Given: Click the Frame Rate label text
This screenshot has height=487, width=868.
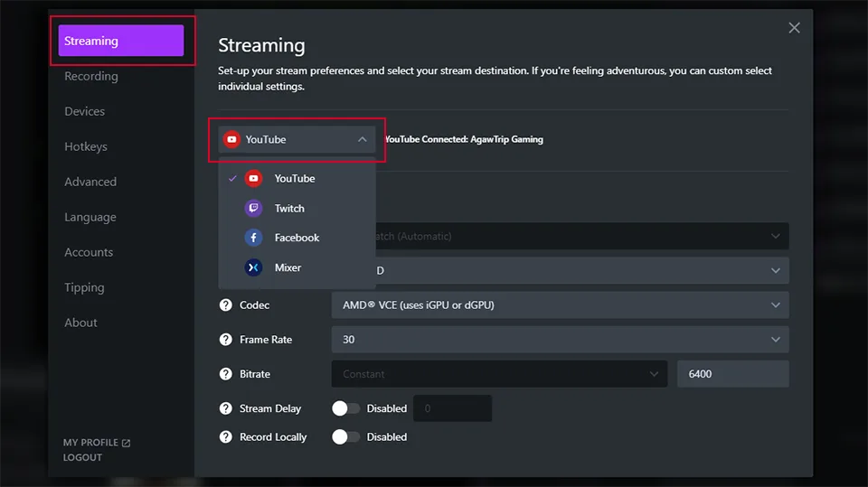Looking at the screenshot, I should (x=266, y=339).
